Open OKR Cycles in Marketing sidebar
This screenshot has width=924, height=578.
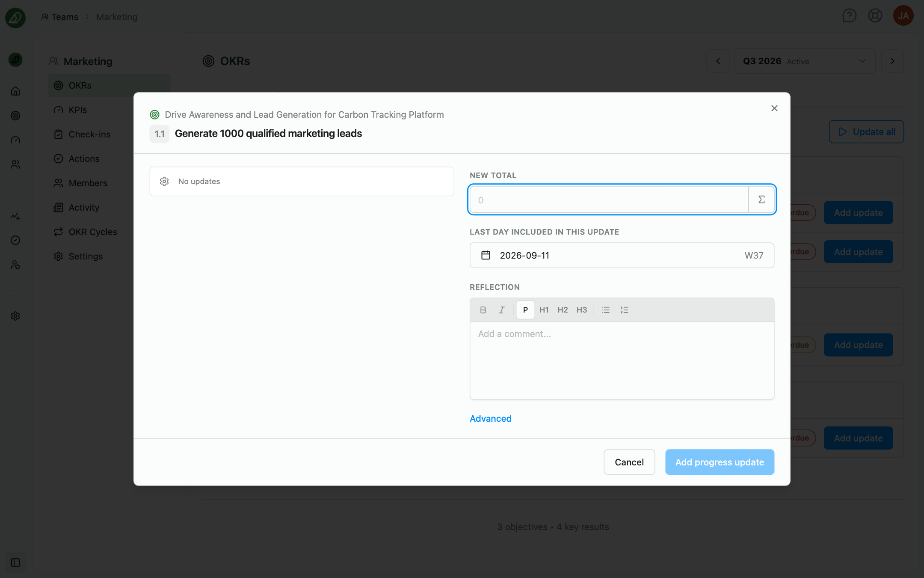click(x=110, y=232)
